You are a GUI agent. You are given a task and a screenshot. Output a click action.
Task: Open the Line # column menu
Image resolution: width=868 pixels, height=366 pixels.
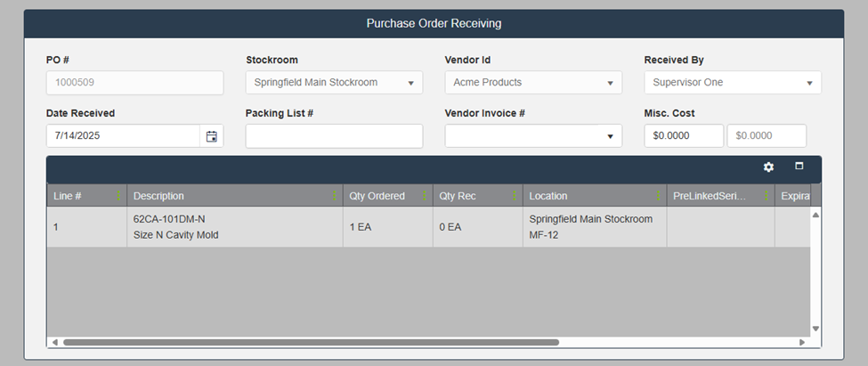pyautogui.click(x=118, y=196)
